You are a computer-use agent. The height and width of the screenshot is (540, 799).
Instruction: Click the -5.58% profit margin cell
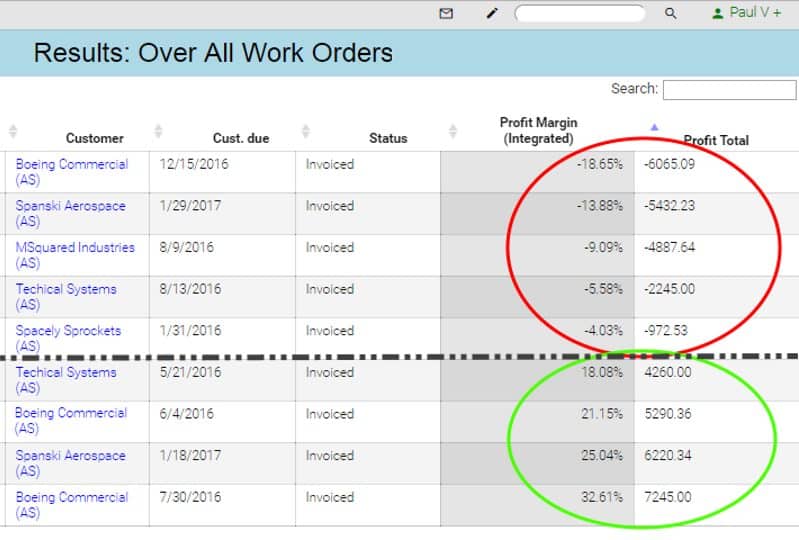click(537, 298)
